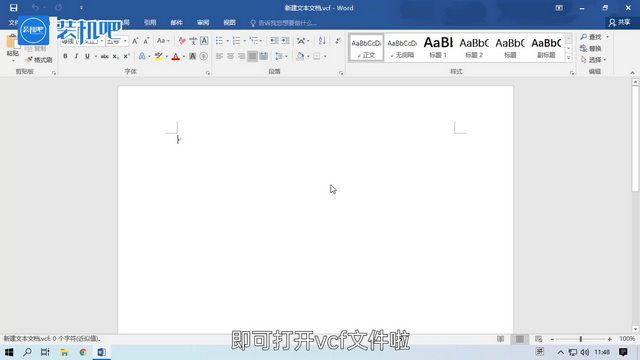Screen dimensions: 640x360
Task: Expand the bullet list dropdown arrow
Action: [227, 41]
